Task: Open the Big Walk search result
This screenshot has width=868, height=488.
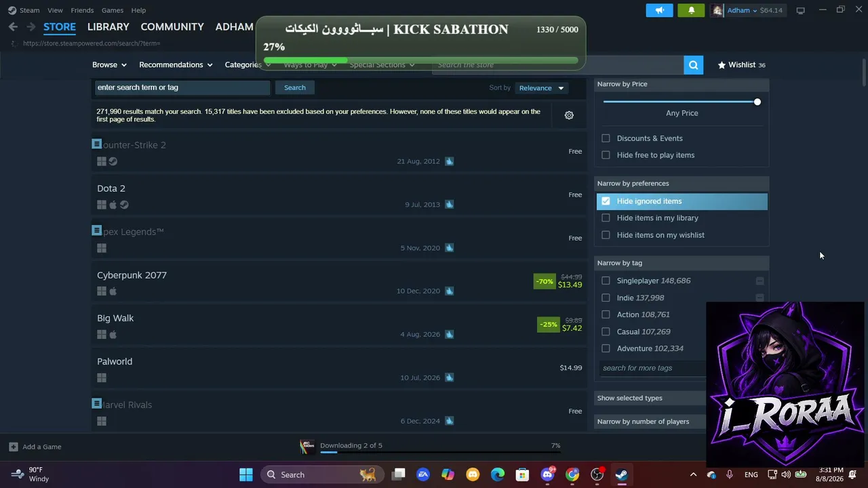Action: [339, 324]
